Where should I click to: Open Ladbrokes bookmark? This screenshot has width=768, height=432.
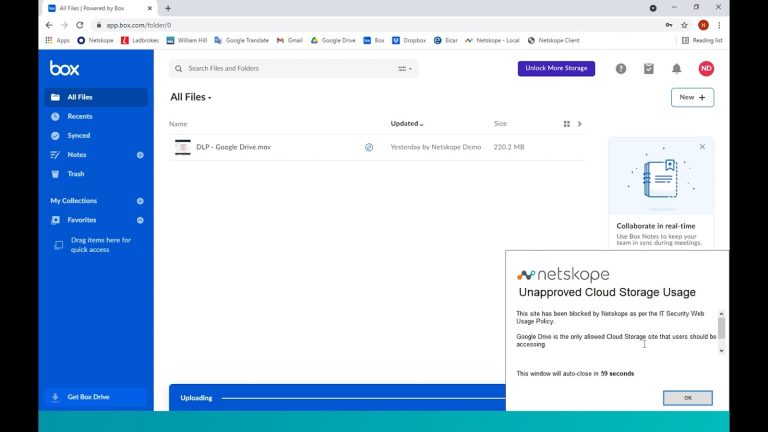pyautogui.click(x=140, y=40)
